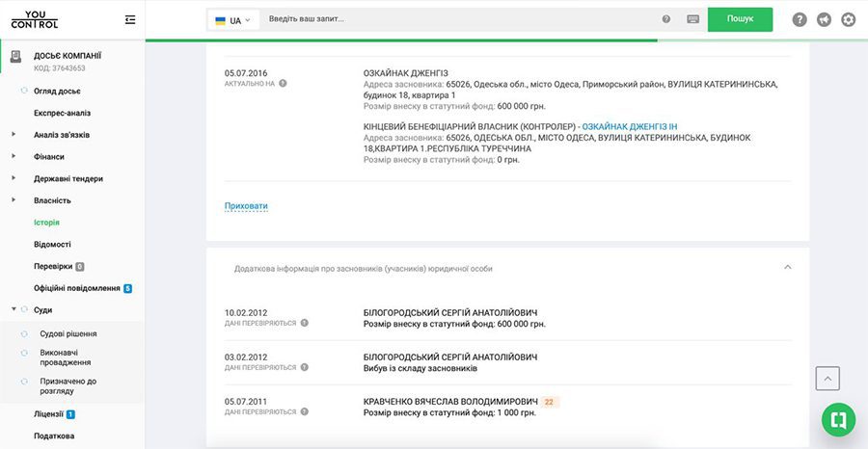Open Експрес-аналіз in the sidebar
Image resolution: width=868 pixels, height=449 pixels.
[x=62, y=113]
